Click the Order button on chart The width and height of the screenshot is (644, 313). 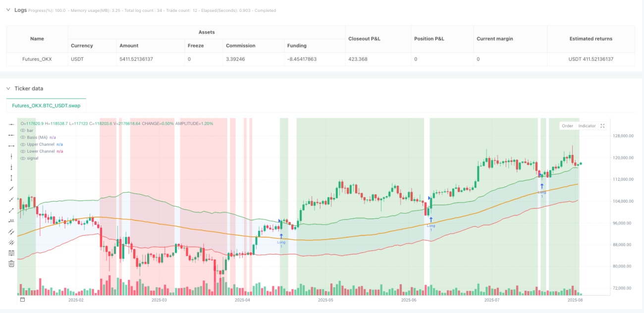[567, 126]
